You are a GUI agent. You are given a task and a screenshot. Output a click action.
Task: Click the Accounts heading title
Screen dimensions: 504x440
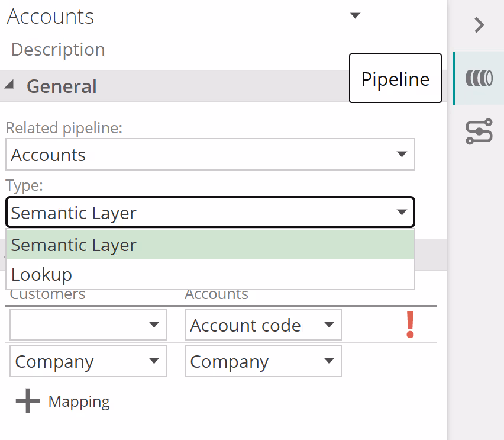(51, 17)
